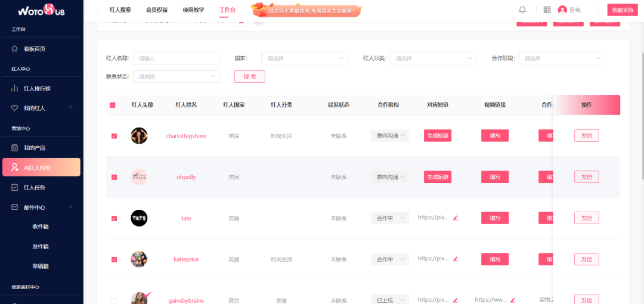644x304 pixels.
Task: Open katieprice avatar
Action: (x=139, y=259)
